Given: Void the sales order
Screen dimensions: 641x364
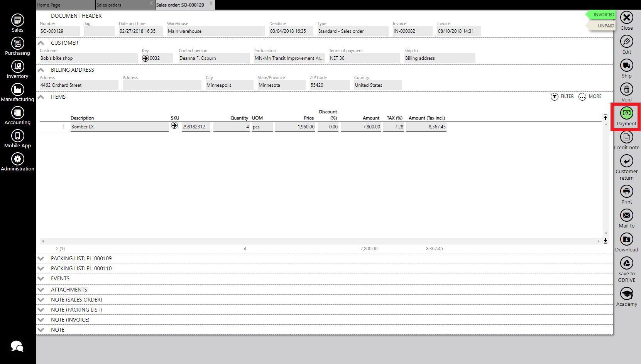Looking at the screenshot, I should pyautogui.click(x=626, y=89).
